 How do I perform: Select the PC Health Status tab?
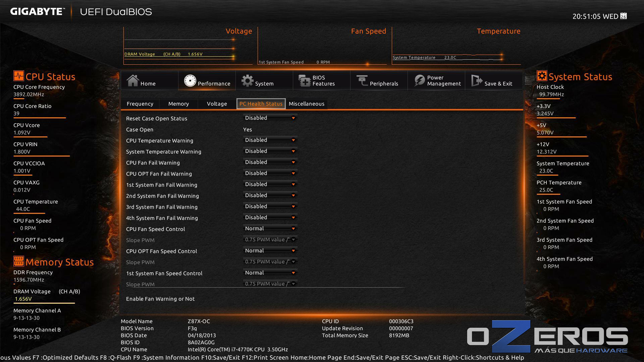coord(261,104)
